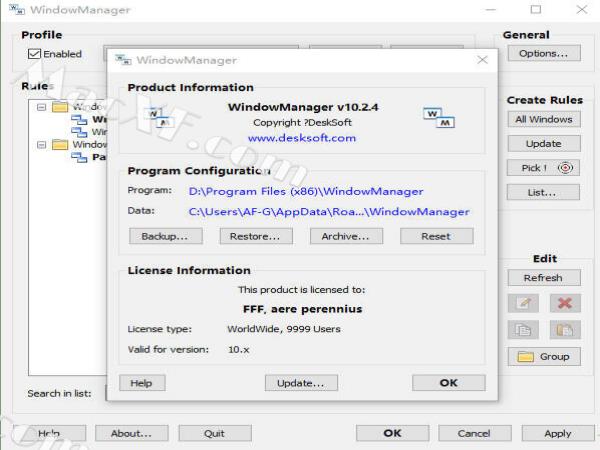Click the Restore... button
The image size is (600, 450).
click(x=256, y=236)
